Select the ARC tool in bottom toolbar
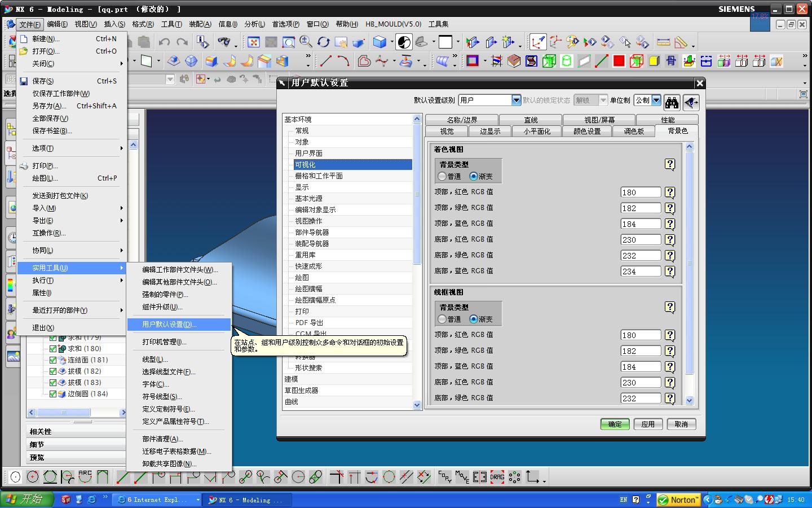 tap(85, 477)
